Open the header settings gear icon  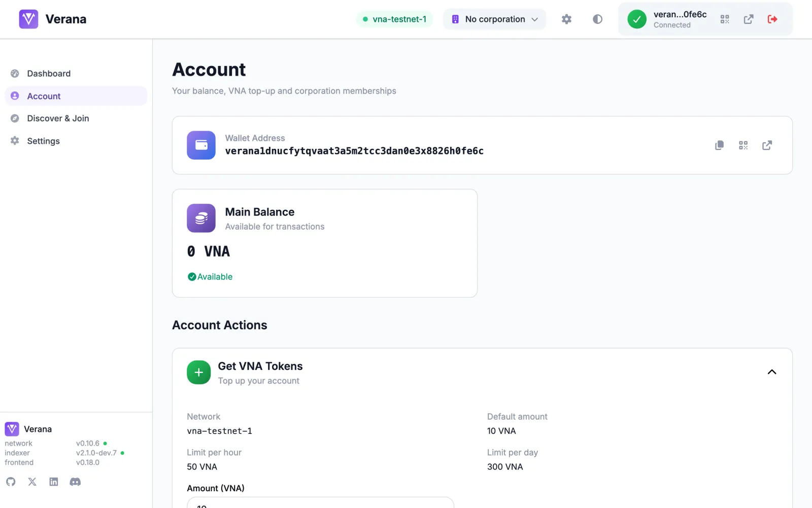(x=566, y=19)
